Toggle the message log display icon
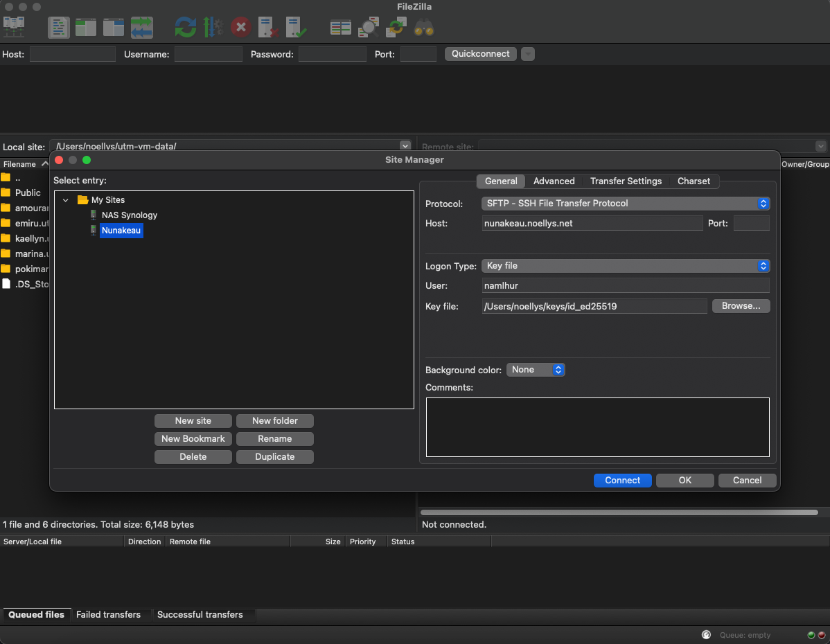The width and height of the screenshot is (830, 644). coord(59,28)
